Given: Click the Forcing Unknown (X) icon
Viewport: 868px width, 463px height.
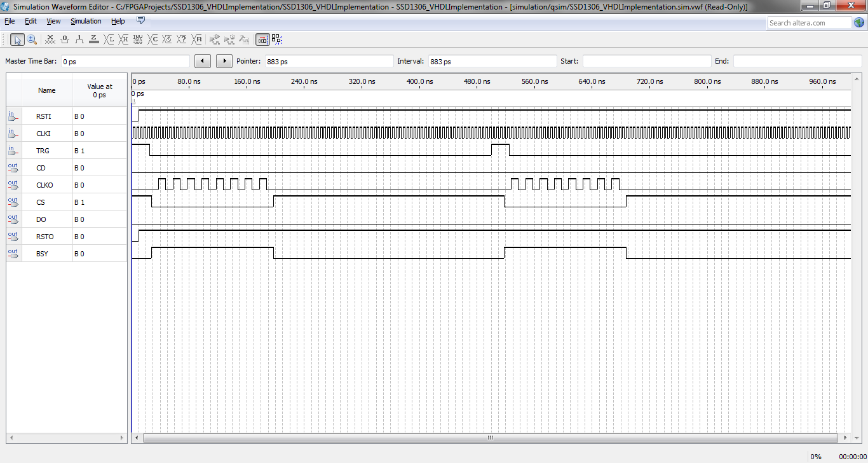Looking at the screenshot, I should click(x=50, y=39).
